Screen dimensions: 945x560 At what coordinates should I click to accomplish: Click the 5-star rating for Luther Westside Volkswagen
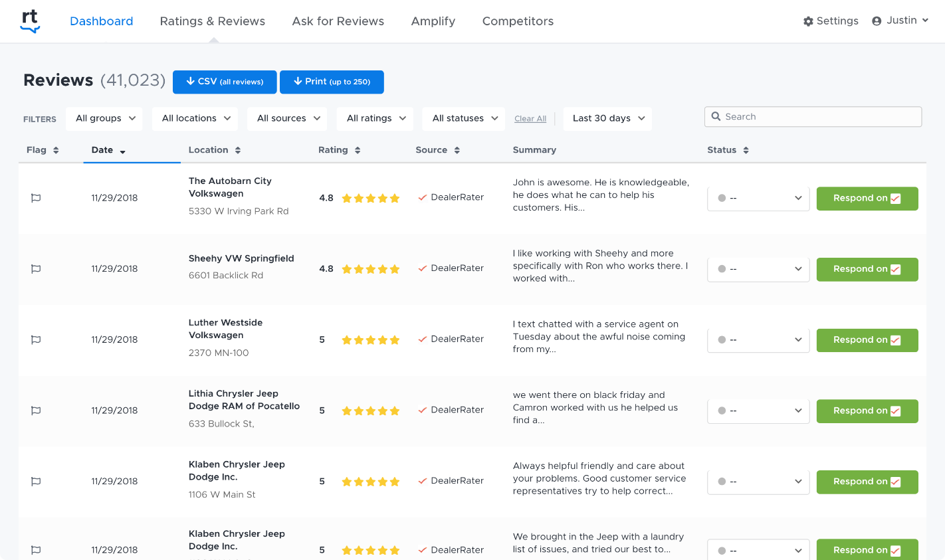[371, 339]
